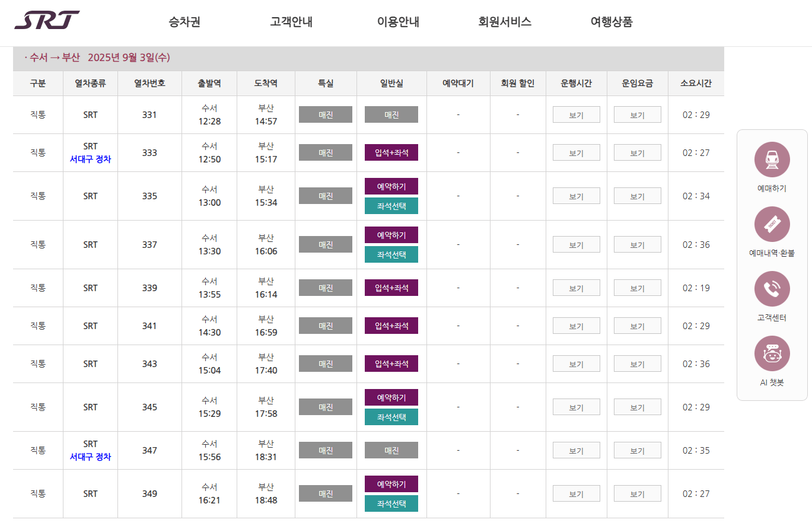The image size is (812, 526).
Task: Click 일반실 매진 button for train 331
Action: [x=391, y=114]
